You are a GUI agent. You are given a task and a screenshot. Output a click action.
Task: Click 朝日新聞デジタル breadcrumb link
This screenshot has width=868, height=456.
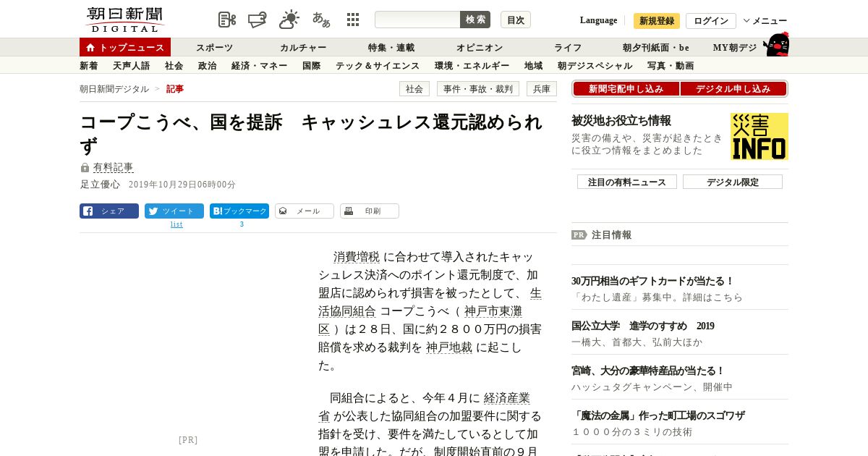[114, 88]
